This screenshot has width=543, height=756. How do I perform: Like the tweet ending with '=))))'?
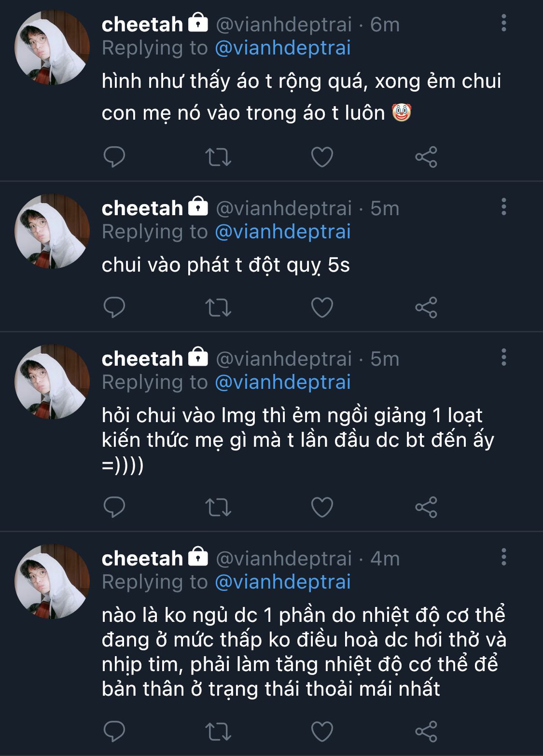[x=322, y=507]
